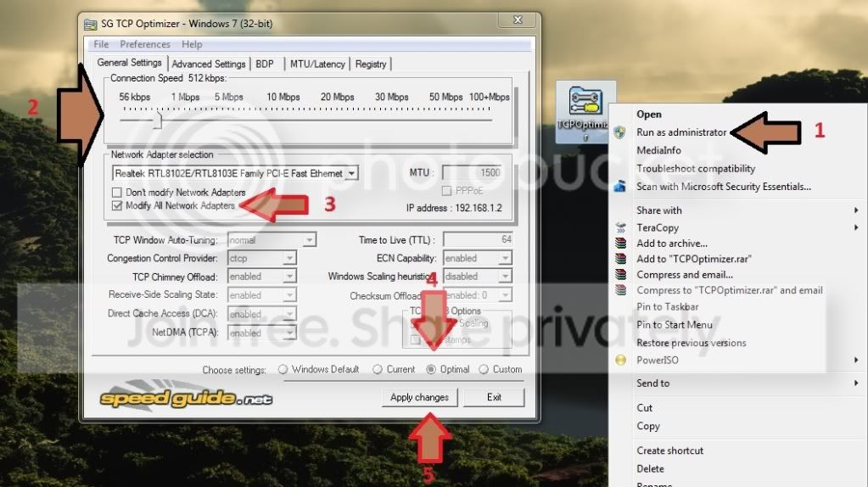868x487 pixels.
Task: Click the PowerISO disc icon
Action: (x=620, y=361)
